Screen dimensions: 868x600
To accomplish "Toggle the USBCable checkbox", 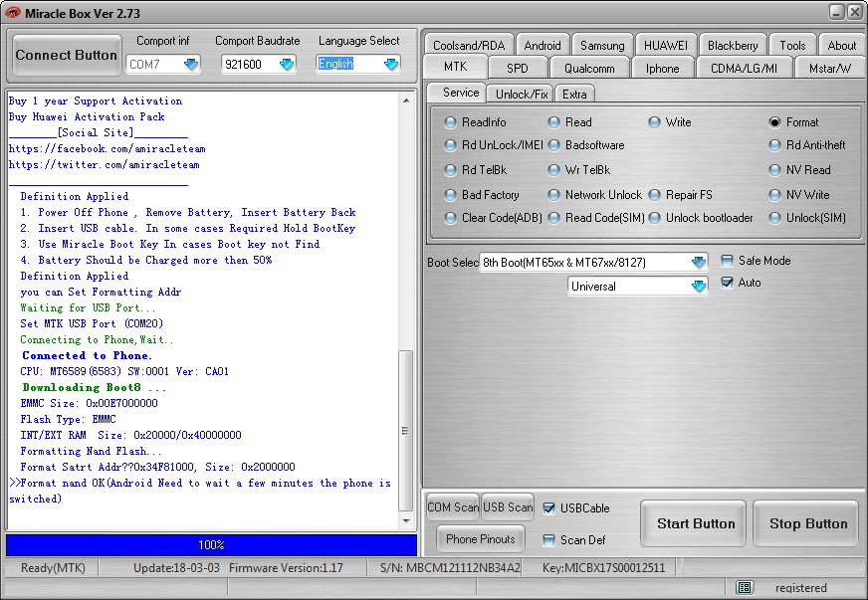I will coord(548,508).
